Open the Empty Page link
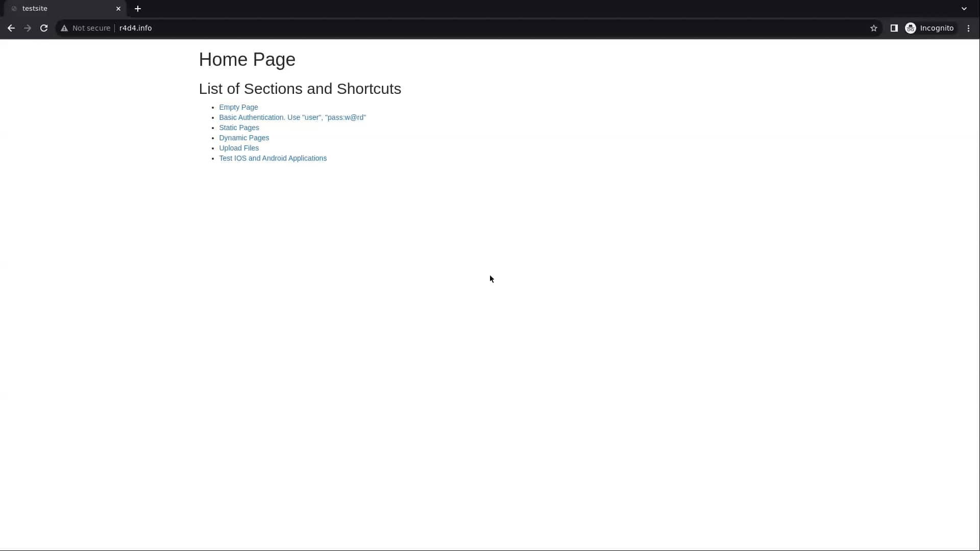The height and width of the screenshot is (551, 980). [238, 107]
